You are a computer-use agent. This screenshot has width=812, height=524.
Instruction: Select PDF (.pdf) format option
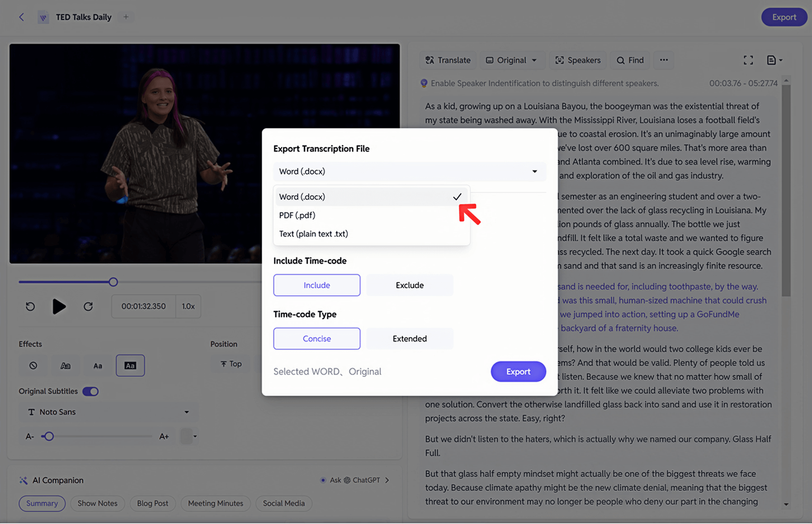tap(371, 215)
